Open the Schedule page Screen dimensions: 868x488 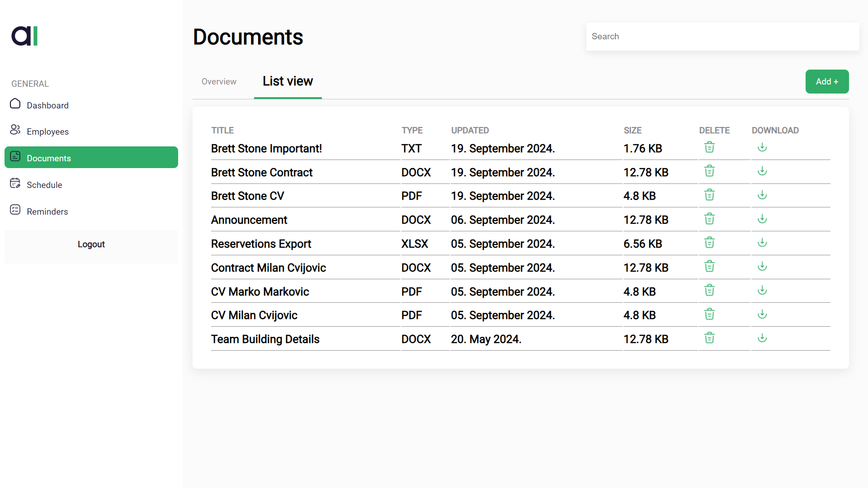click(x=44, y=185)
